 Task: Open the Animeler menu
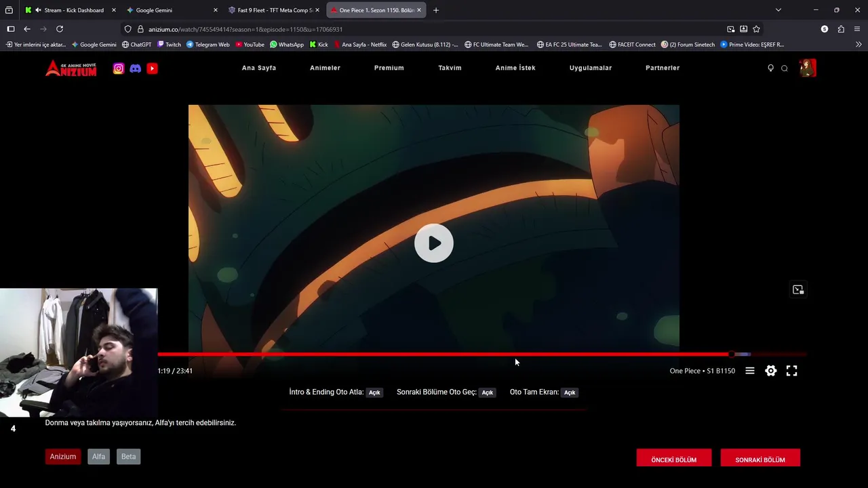point(325,68)
